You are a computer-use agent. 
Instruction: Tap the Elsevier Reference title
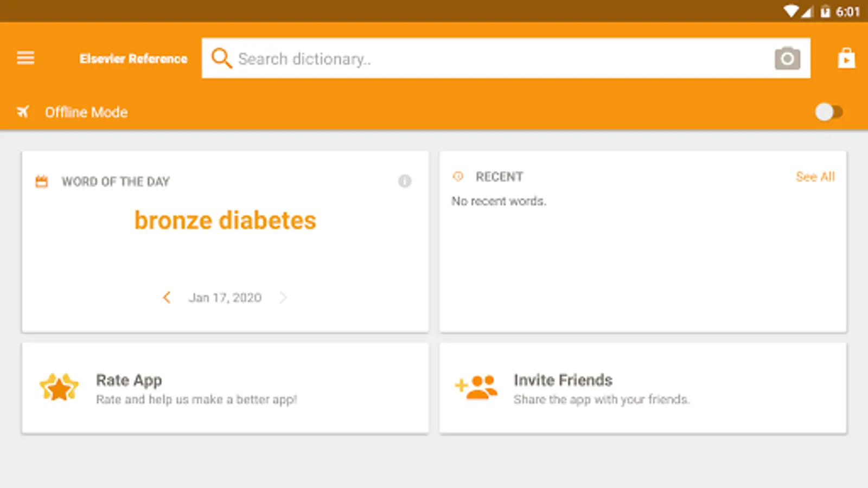[x=133, y=59]
